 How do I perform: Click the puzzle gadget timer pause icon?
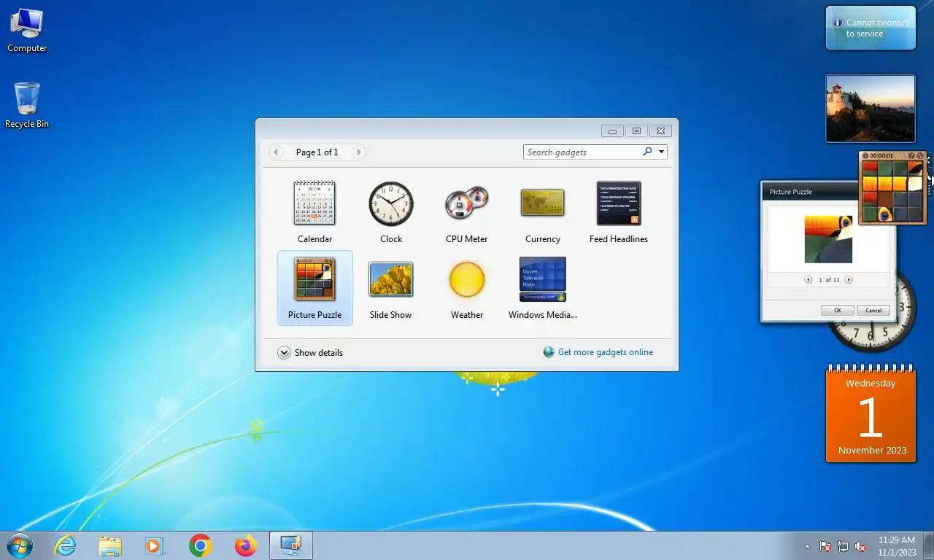[864, 155]
